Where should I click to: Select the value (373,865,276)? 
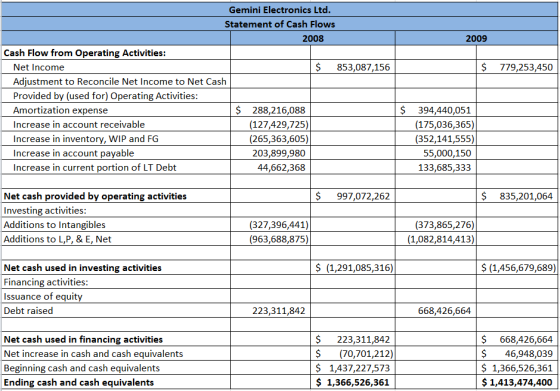[444, 225]
